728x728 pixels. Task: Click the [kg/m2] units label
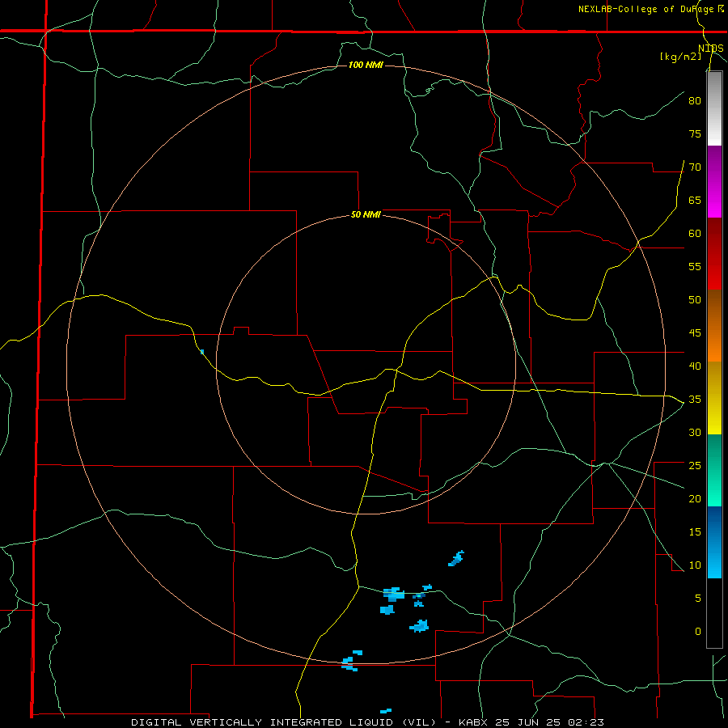[680, 57]
